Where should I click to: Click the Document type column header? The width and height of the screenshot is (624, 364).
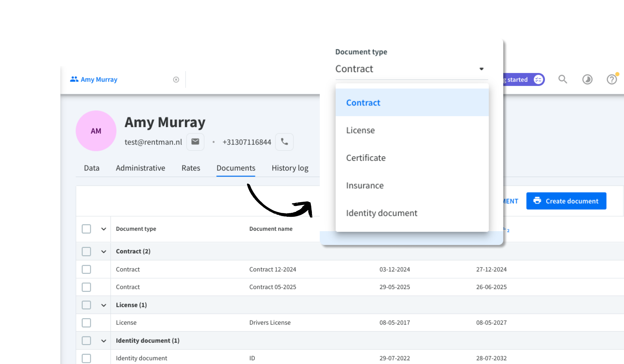[136, 229]
